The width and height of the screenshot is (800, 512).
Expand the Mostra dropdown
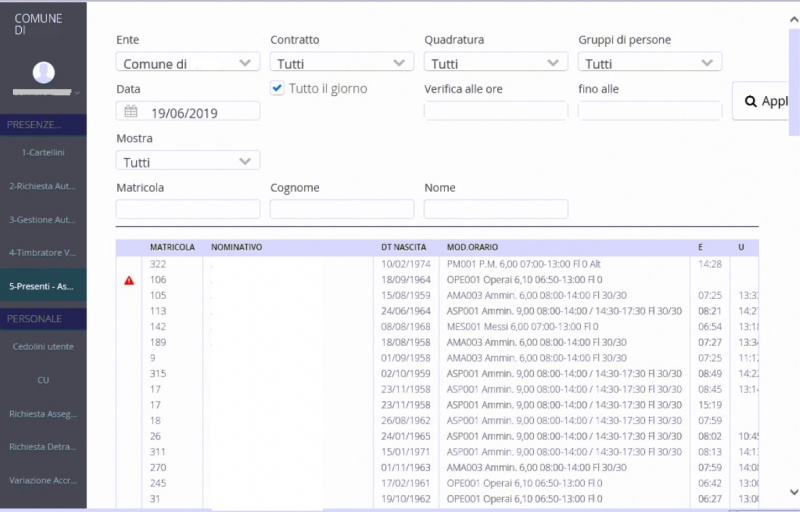click(188, 161)
